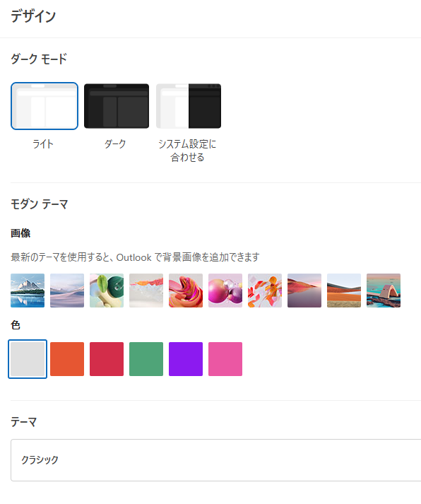
Task: Pick the orange petals abstract background image
Action: (x=265, y=291)
